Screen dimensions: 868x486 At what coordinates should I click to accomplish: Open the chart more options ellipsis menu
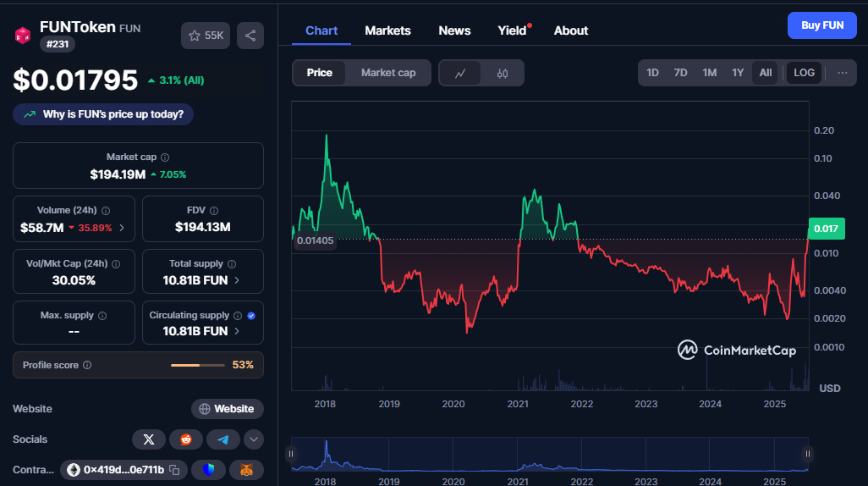843,73
